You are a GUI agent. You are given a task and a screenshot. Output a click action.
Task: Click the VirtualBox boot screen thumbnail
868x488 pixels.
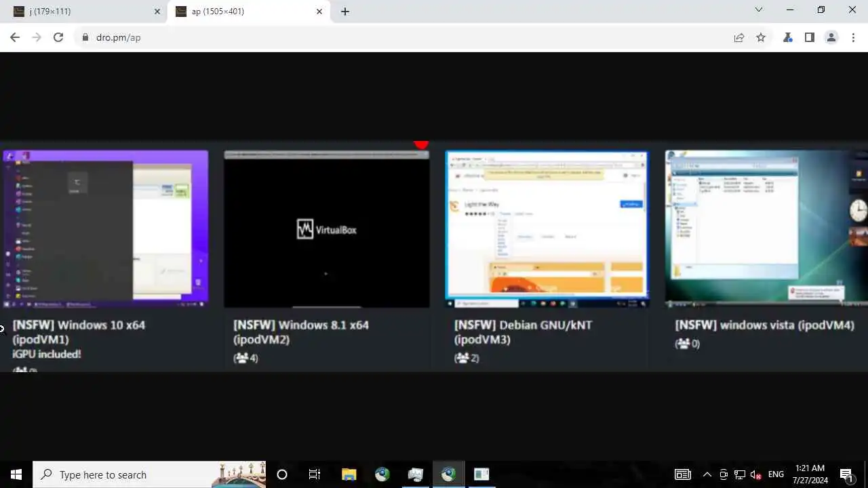point(327,229)
